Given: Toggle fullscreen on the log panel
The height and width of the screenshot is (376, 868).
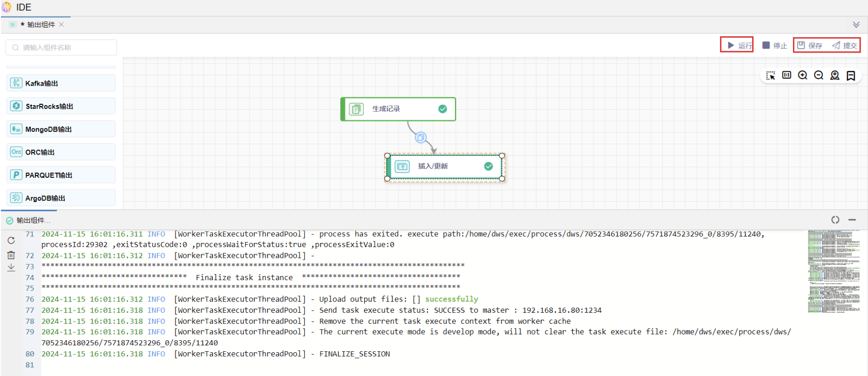Looking at the screenshot, I should [x=835, y=220].
